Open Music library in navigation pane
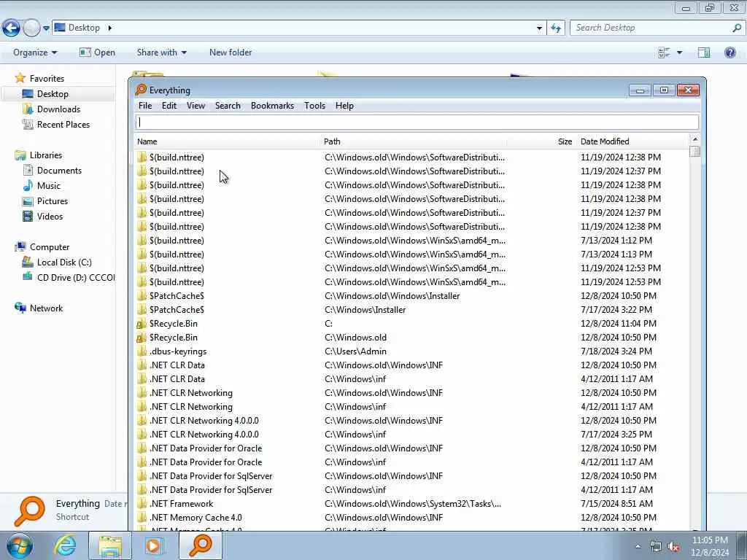This screenshot has width=747, height=560. pyautogui.click(x=49, y=185)
